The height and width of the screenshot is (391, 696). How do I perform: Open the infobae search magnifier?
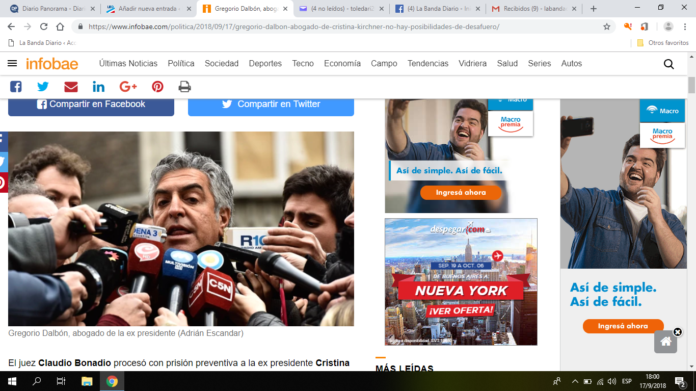pyautogui.click(x=668, y=64)
